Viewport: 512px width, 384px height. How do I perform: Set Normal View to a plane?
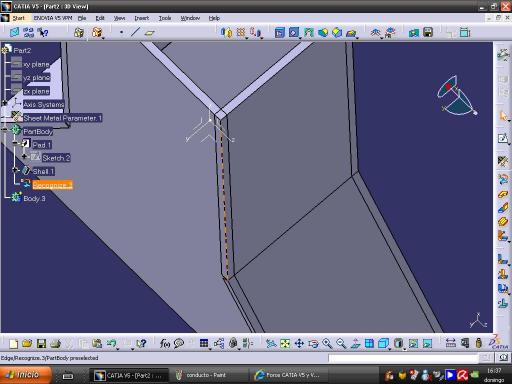coord(355,343)
